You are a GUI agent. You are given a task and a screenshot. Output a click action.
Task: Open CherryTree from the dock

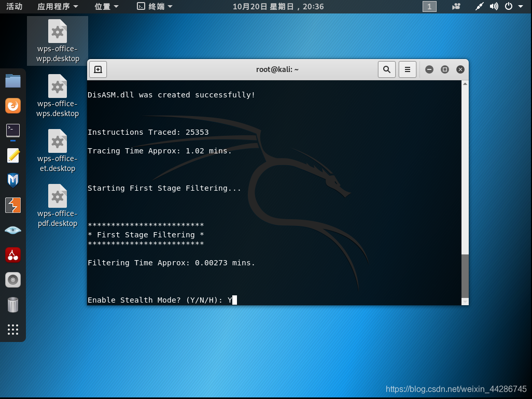click(x=12, y=254)
